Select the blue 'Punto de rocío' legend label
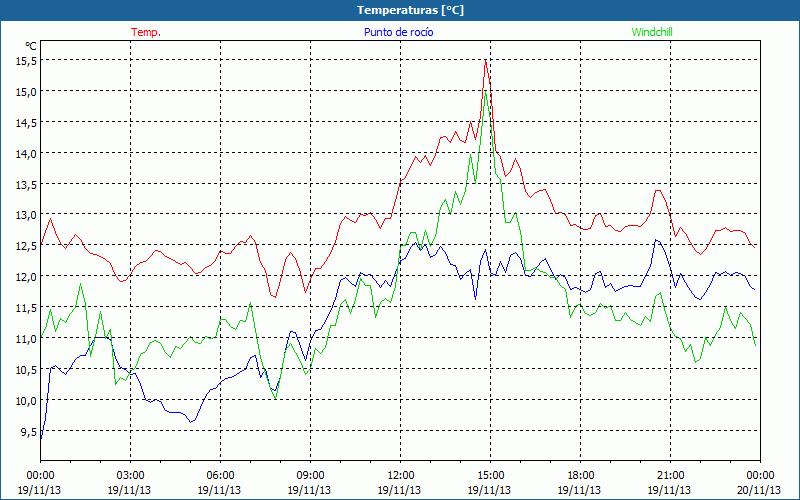 tap(398, 32)
